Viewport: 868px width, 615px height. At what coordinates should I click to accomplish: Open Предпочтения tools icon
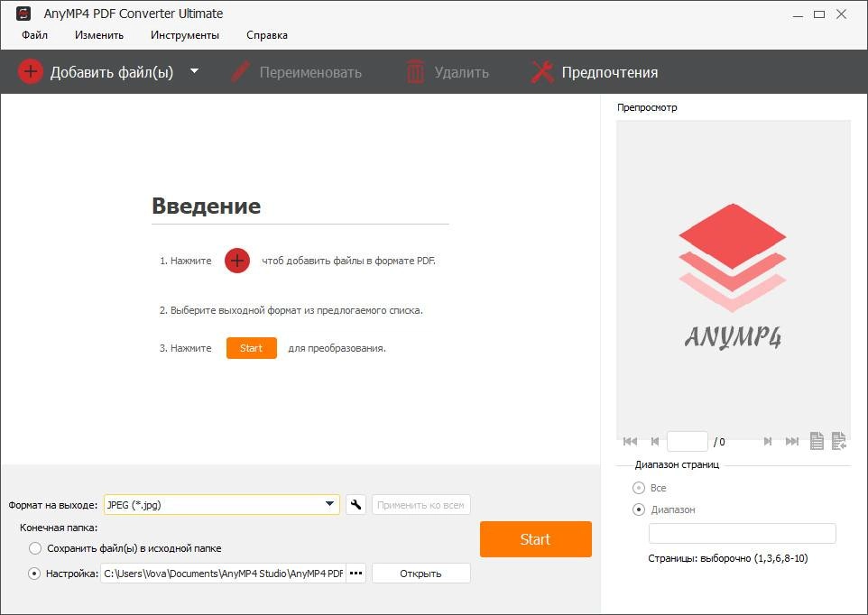click(542, 72)
